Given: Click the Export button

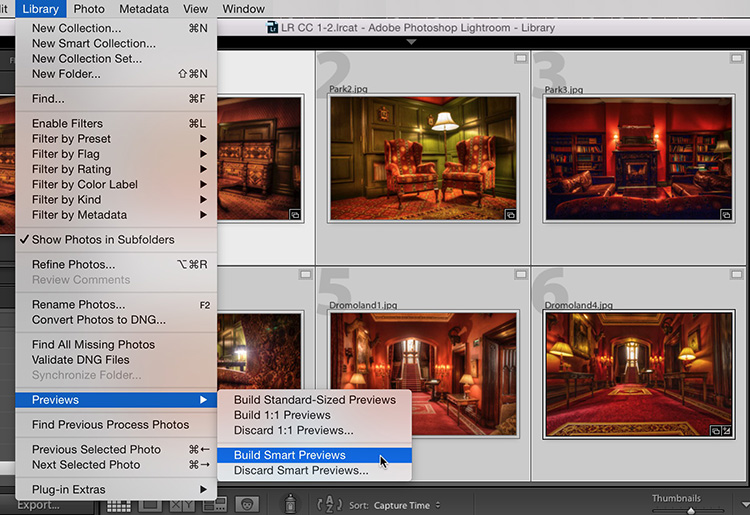Looking at the screenshot, I should point(38,505).
